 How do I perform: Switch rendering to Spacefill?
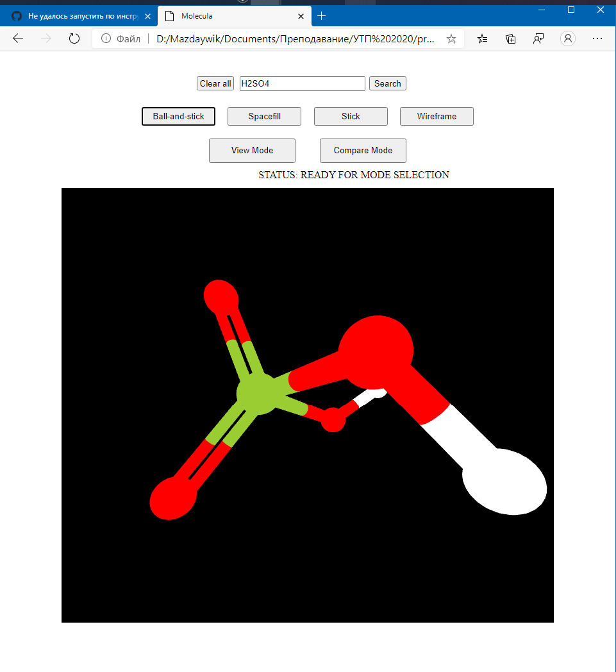[264, 116]
